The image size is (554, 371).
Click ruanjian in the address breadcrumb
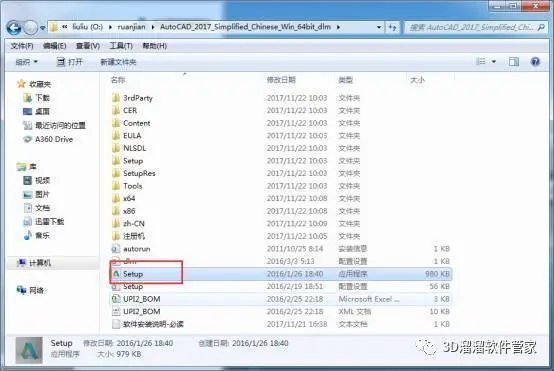pyautogui.click(x=131, y=27)
